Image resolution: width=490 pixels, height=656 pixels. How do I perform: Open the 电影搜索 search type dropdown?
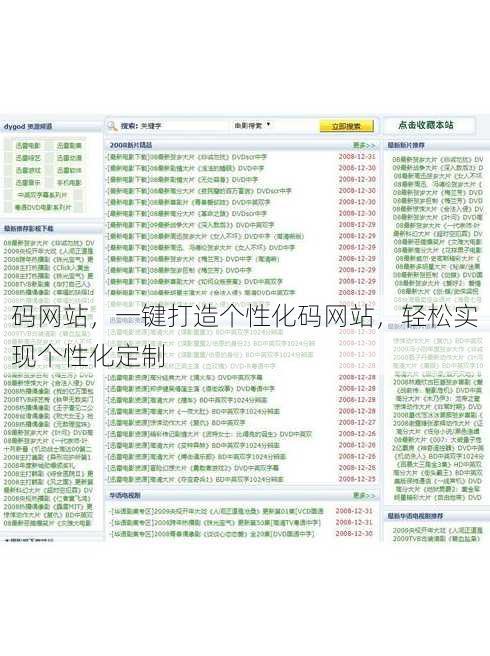pos(253,125)
